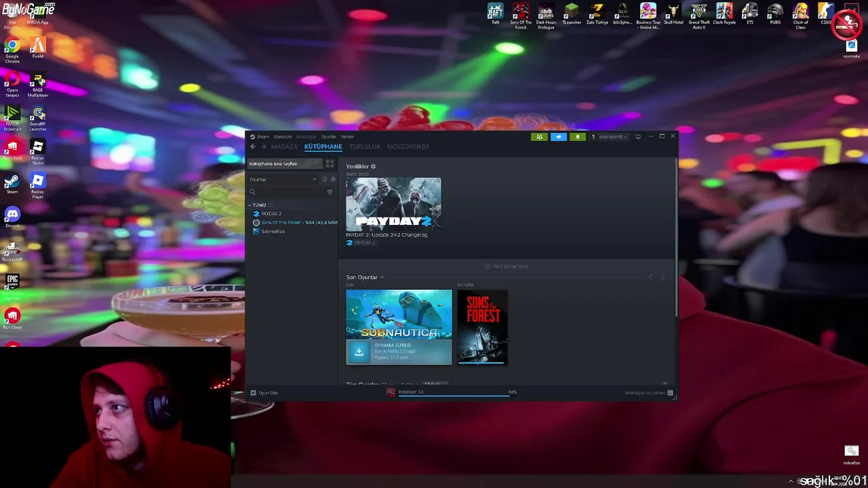Viewport: 868px width, 488px height.
Task: Click the Steam back navigation arrow
Action: point(253,146)
